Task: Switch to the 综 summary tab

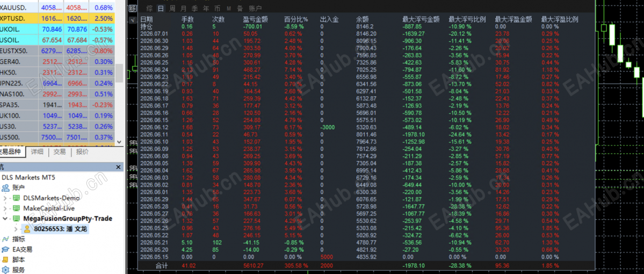Action: (x=149, y=8)
